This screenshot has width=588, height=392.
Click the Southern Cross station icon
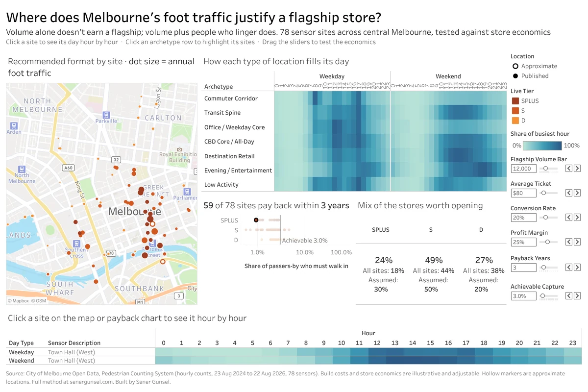(x=76, y=243)
